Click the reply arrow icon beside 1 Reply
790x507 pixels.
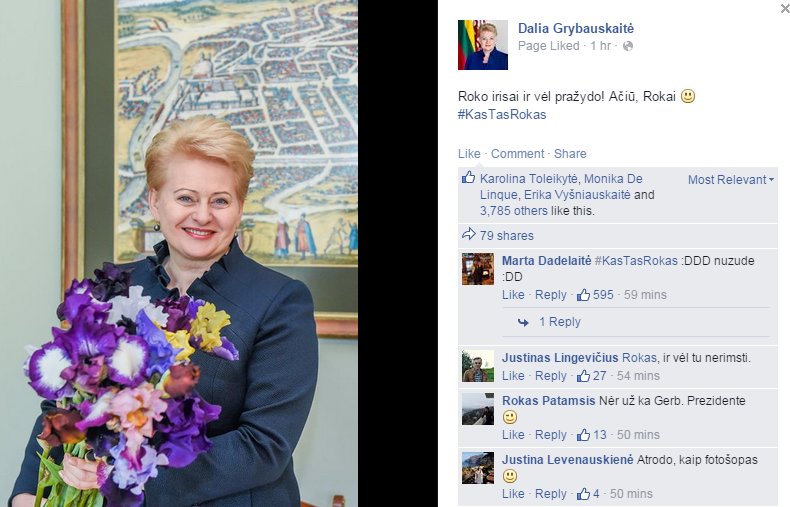point(523,322)
